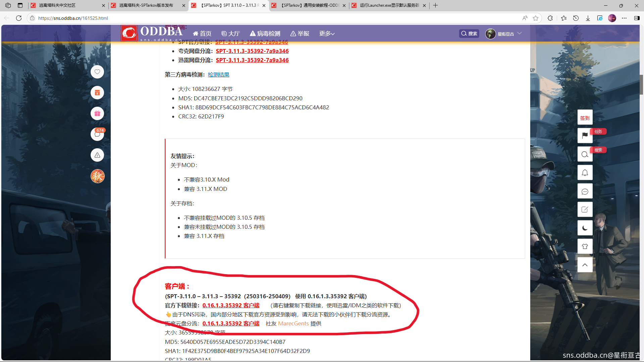The width and height of the screenshot is (644, 362).
Task: Click the SHA1: 8BD69DCF54C603FBC7C798DE884C75ACD6C4A482 line
Action: (254, 107)
